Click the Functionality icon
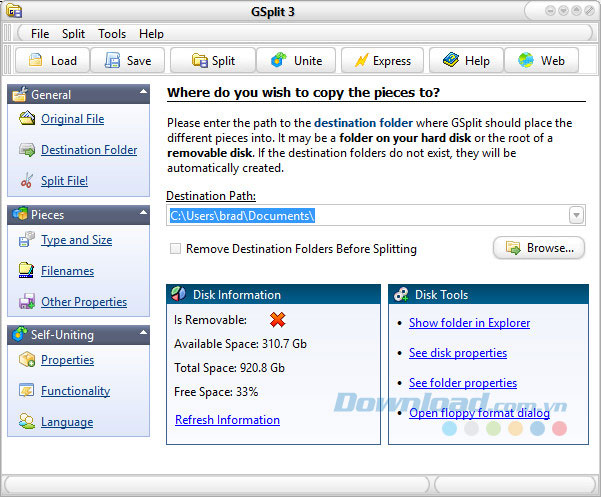Image resolution: width=601 pixels, height=497 pixels. click(x=27, y=390)
